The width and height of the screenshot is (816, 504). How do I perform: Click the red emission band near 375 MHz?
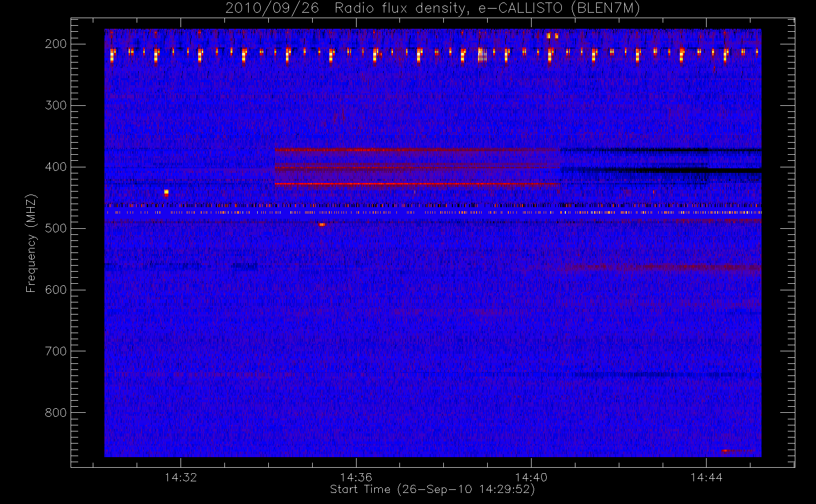[418, 150]
